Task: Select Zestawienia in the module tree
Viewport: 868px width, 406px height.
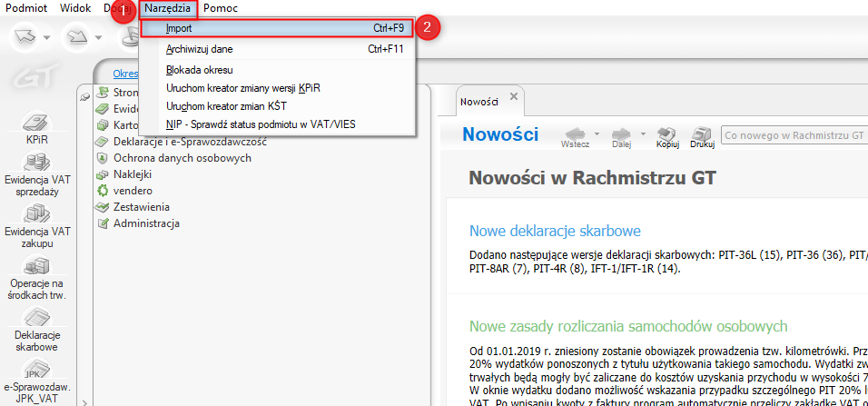Action: point(141,207)
